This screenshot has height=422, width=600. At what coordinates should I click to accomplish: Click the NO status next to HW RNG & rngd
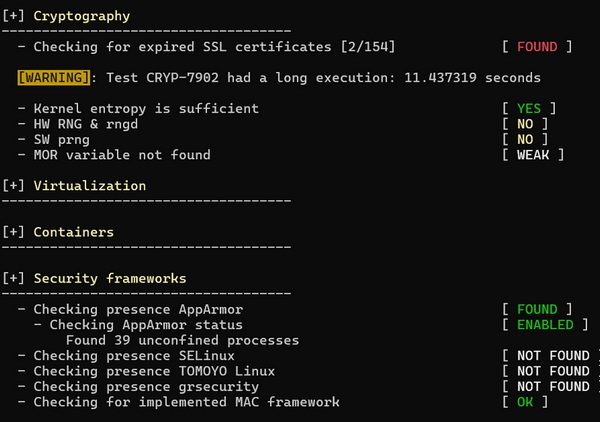click(x=525, y=124)
